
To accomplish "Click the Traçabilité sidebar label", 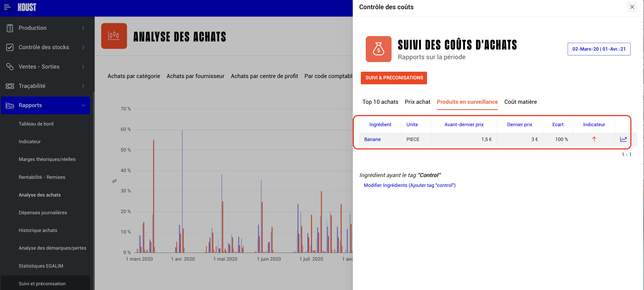I will pyautogui.click(x=32, y=86).
